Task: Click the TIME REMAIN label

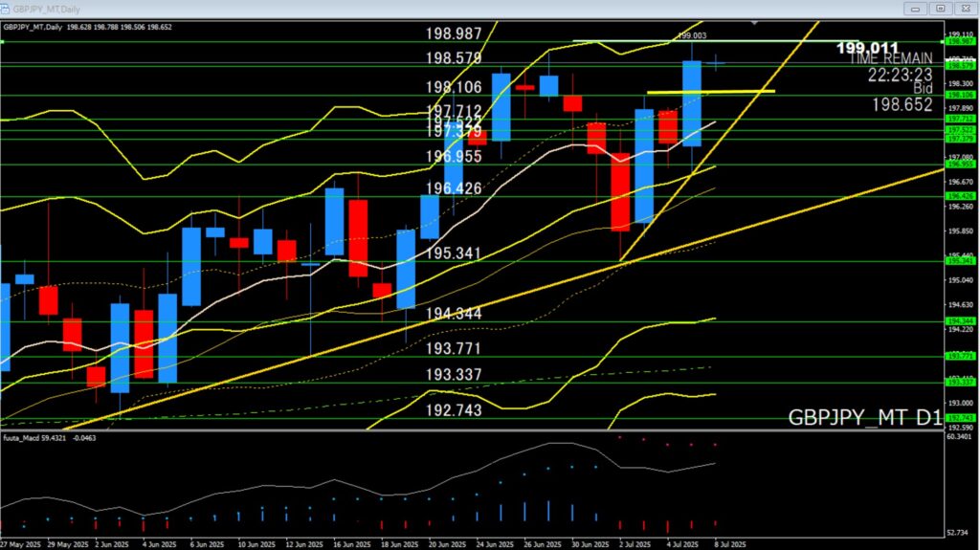Action: [x=891, y=58]
